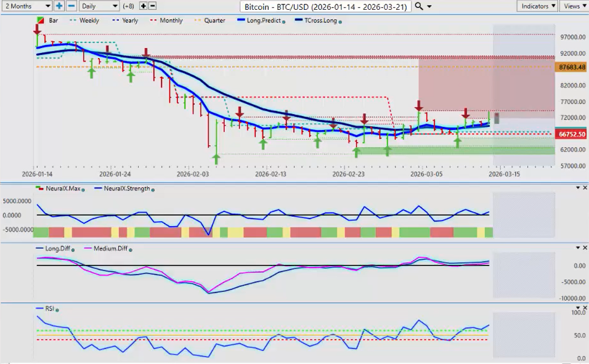Click the Long.Predict legend label
The height and width of the screenshot is (364, 589).
(264, 21)
